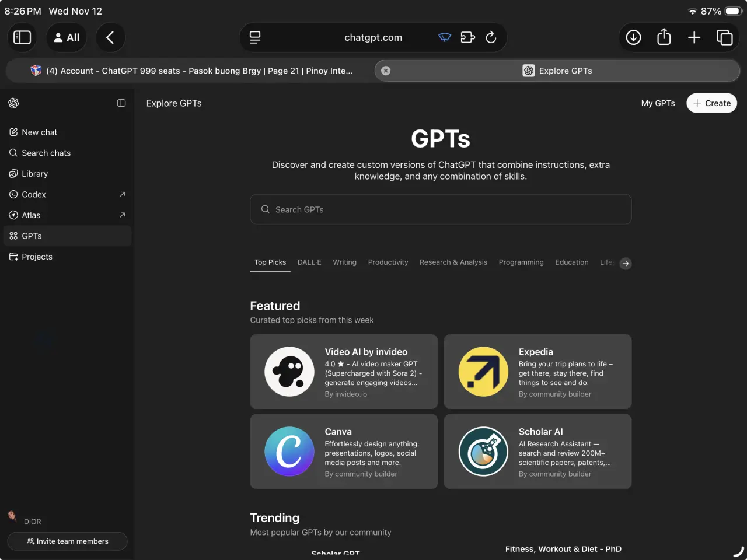Click the magnifier icon in Search GPTs
Image resolution: width=747 pixels, height=560 pixels.
pyautogui.click(x=265, y=209)
